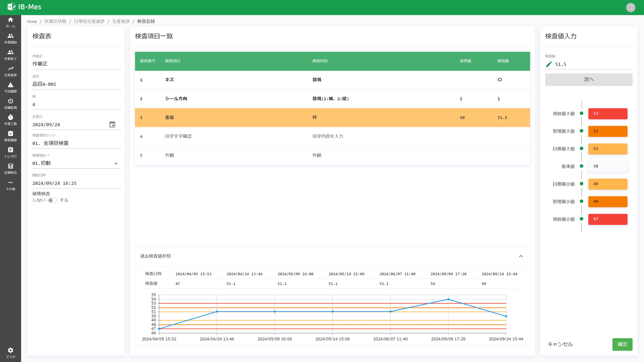Image resolution: width=644 pixels, height=362 pixels.
Task: Open 作業工数 stopwatch icon
Action: [x=11, y=120]
